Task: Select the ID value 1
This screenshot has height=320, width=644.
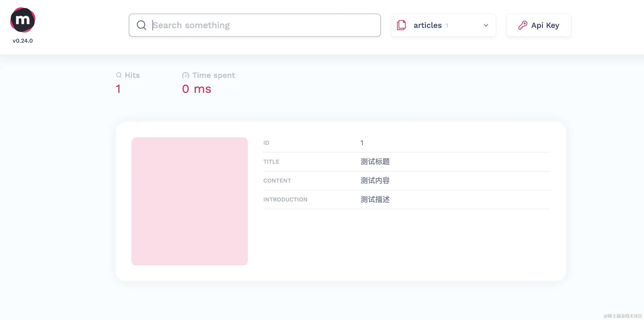Action: pos(362,143)
